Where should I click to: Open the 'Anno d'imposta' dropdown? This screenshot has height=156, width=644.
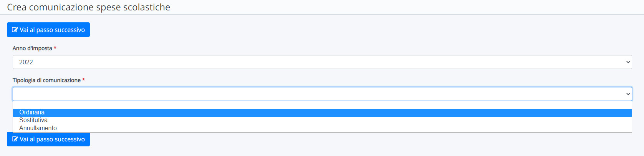(322, 62)
